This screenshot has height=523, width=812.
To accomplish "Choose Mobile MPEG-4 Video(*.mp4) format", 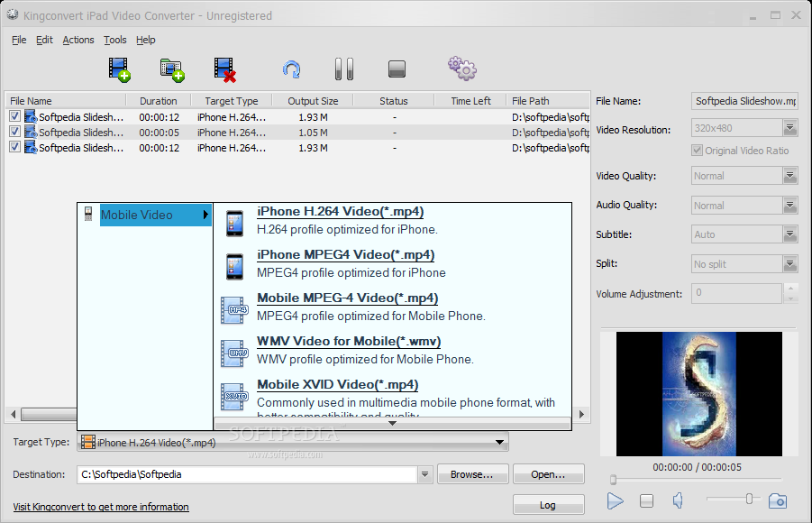I will [x=348, y=298].
